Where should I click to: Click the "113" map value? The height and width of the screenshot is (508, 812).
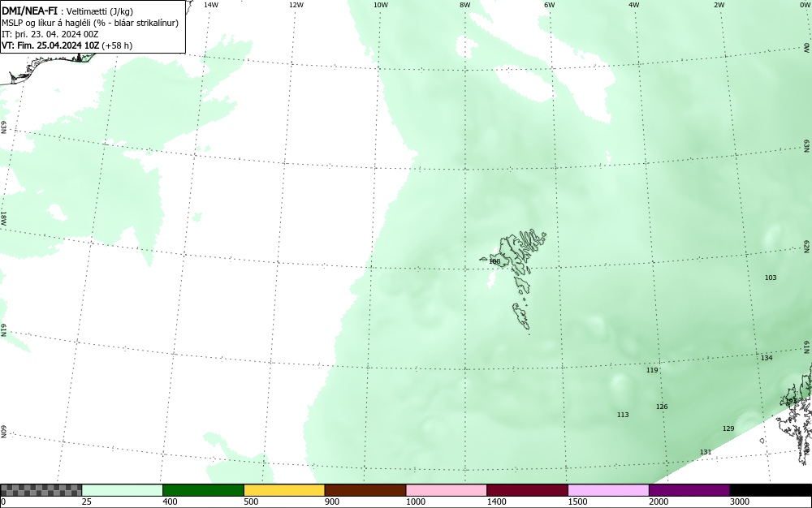pos(623,415)
